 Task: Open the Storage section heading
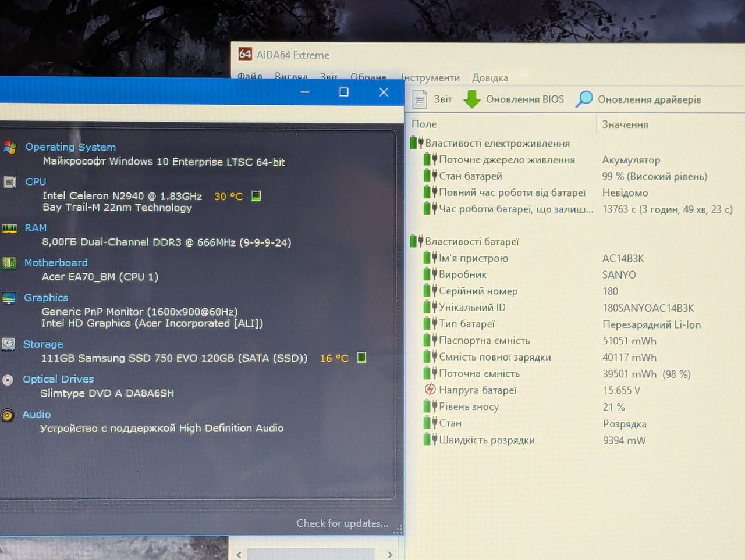(43, 344)
